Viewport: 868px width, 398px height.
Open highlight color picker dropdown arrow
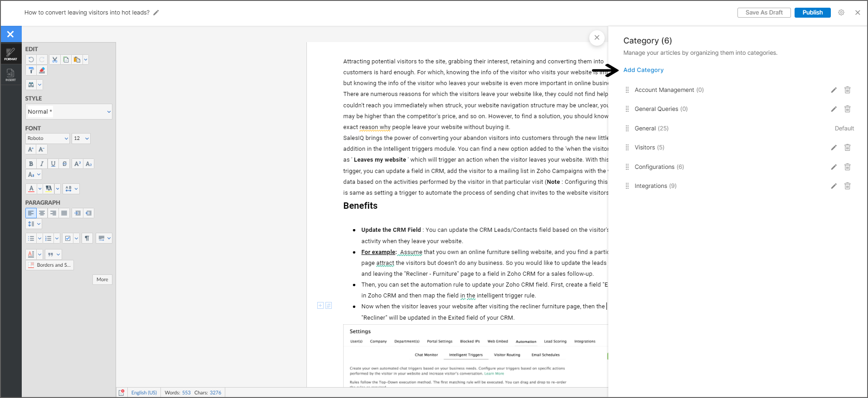58,189
